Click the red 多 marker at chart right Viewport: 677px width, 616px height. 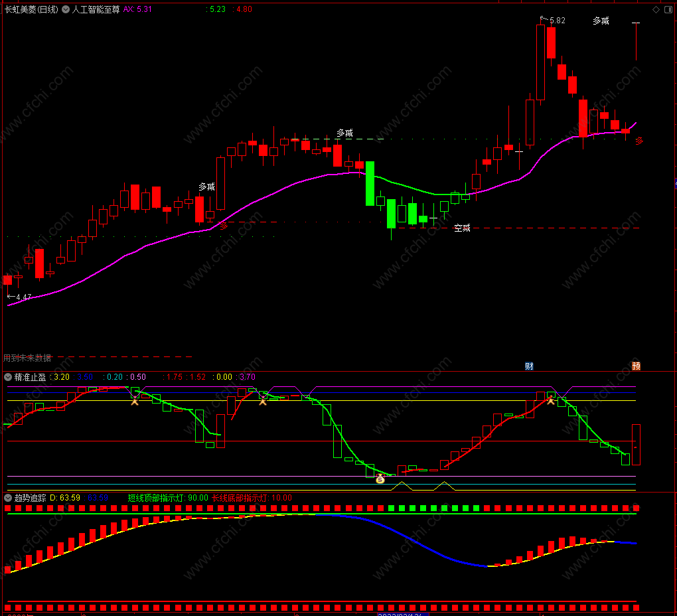click(x=639, y=141)
